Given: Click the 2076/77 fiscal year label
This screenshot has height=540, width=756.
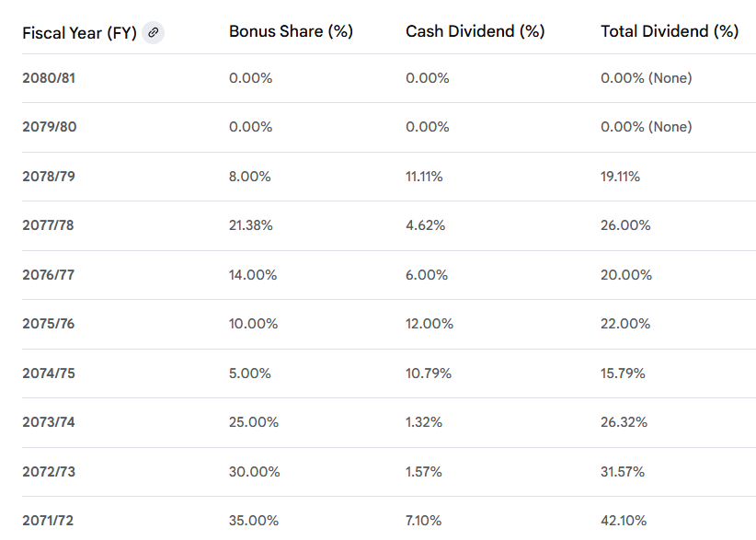Looking at the screenshot, I should pos(49,275).
